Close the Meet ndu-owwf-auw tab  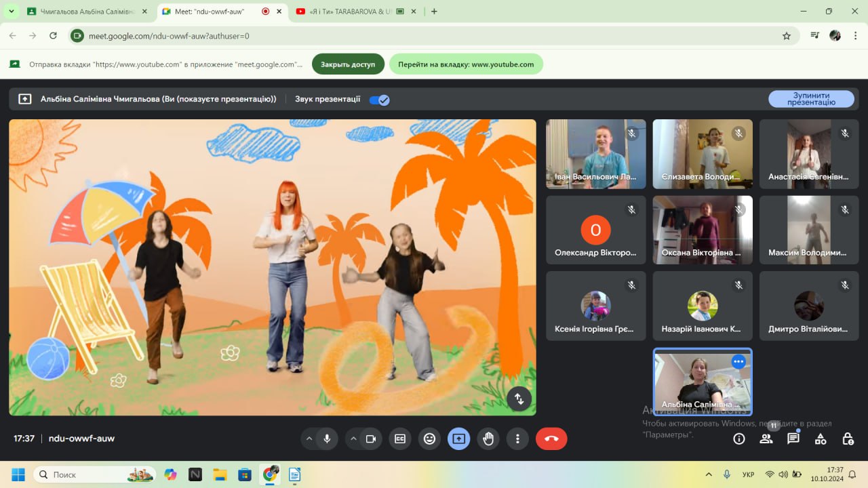[279, 12]
